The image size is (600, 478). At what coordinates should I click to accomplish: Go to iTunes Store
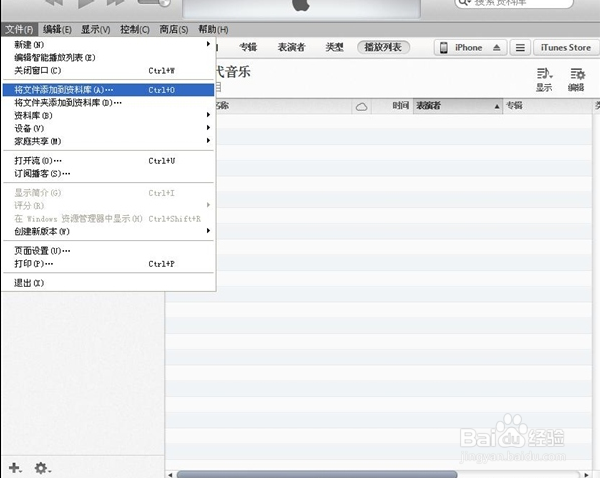tap(566, 48)
